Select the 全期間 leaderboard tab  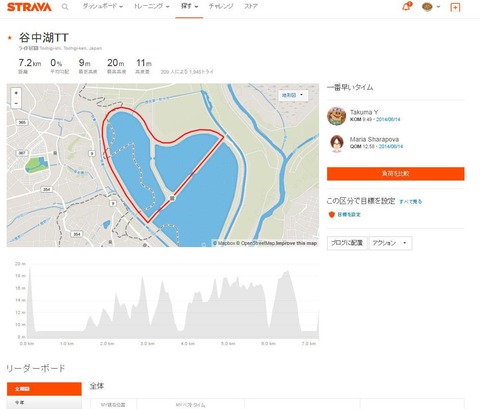[44, 389]
